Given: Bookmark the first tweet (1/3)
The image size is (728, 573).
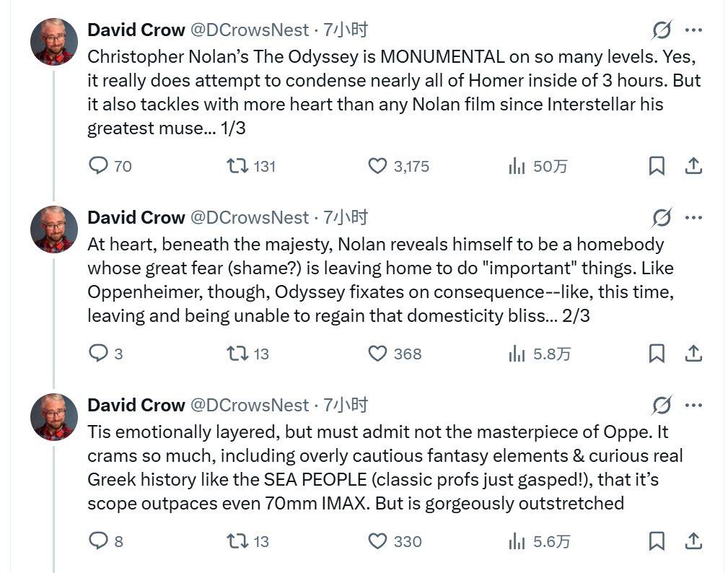Looking at the screenshot, I should tap(657, 166).
